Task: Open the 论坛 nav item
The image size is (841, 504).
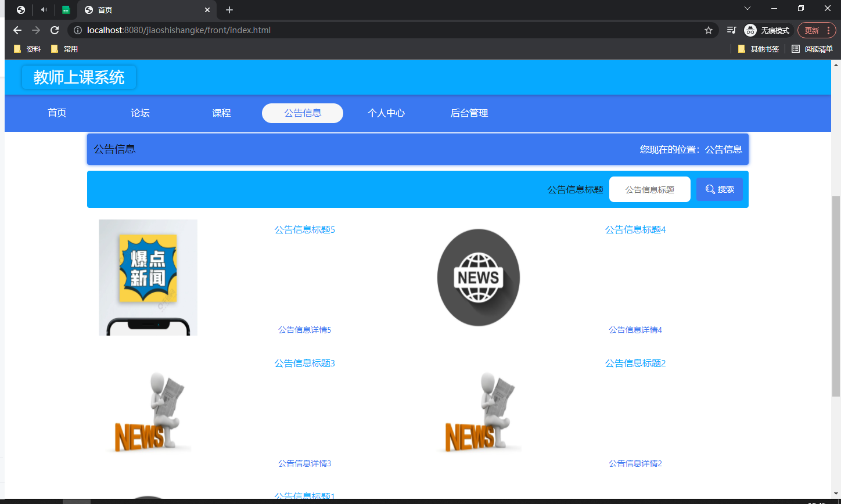Action: [140, 113]
